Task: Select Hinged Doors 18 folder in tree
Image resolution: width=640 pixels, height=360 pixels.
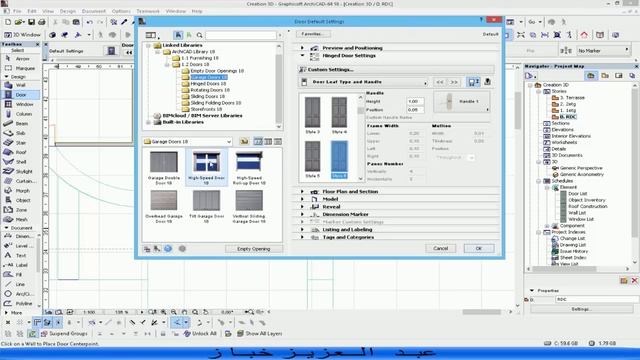Action: click(x=208, y=83)
